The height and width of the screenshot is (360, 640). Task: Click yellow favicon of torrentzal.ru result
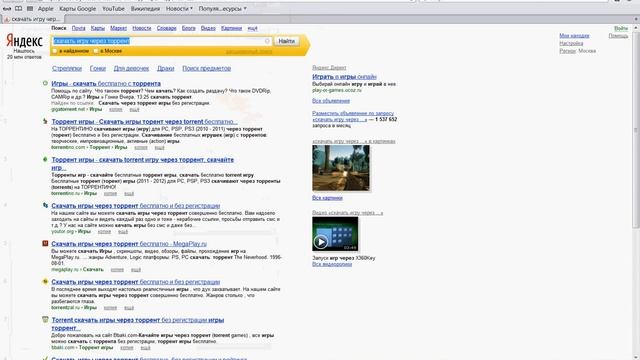coord(45,282)
